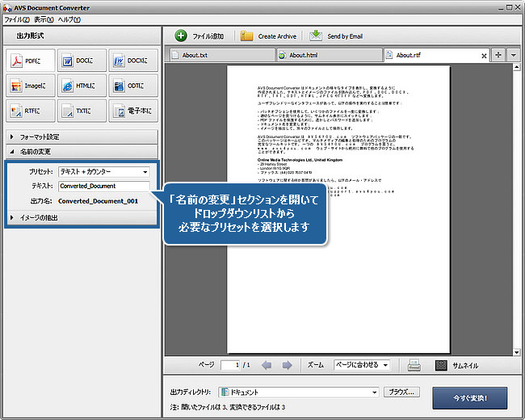Viewport: 525px width, 420px height.
Task: Click Send by Email toolbar button
Action: point(336,36)
